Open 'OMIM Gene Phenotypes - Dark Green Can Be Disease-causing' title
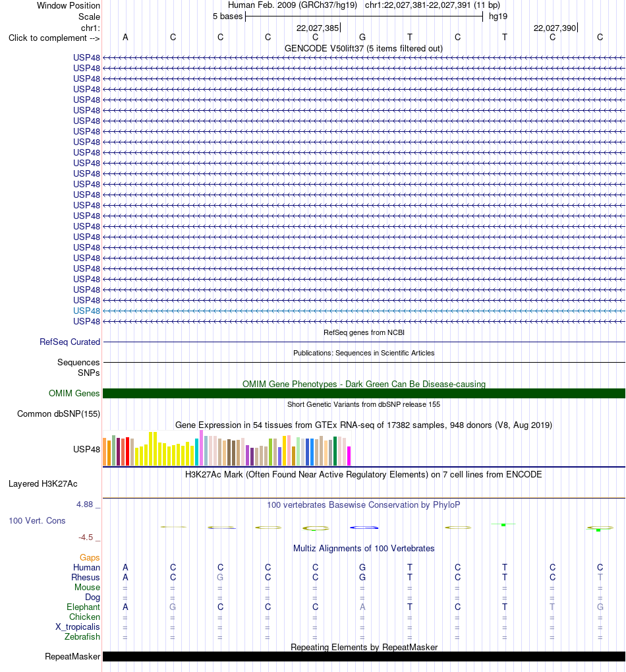This screenshot has height=672, width=626. (364, 384)
